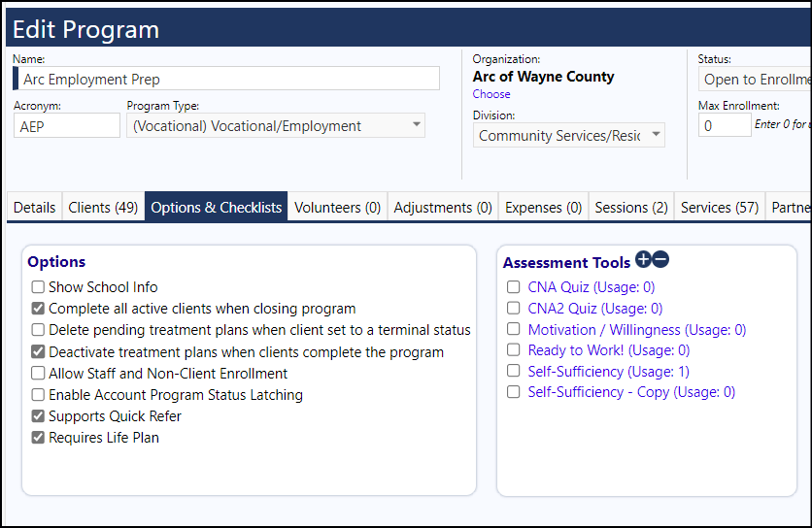
Task: Click the Choose organization link
Action: click(491, 94)
